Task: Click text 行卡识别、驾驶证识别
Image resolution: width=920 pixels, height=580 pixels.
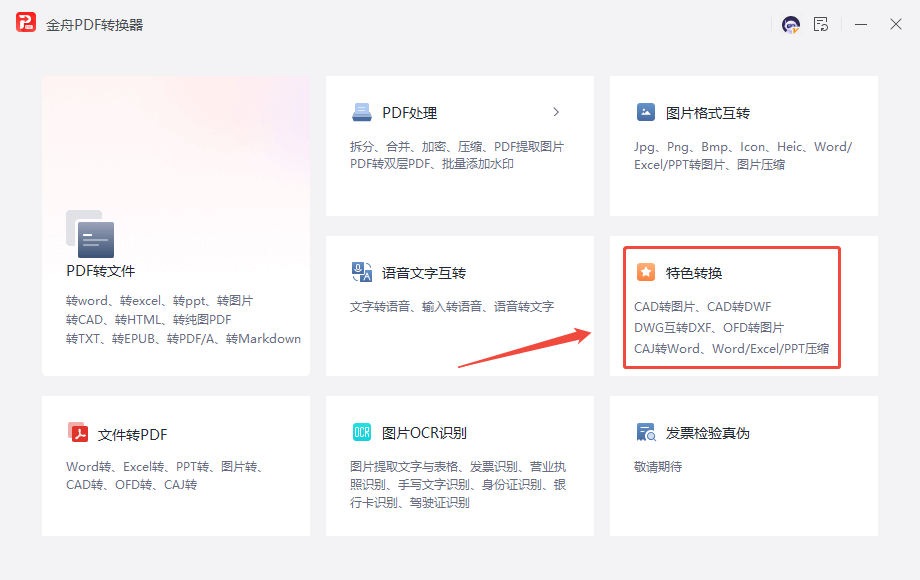Action: 410,503
